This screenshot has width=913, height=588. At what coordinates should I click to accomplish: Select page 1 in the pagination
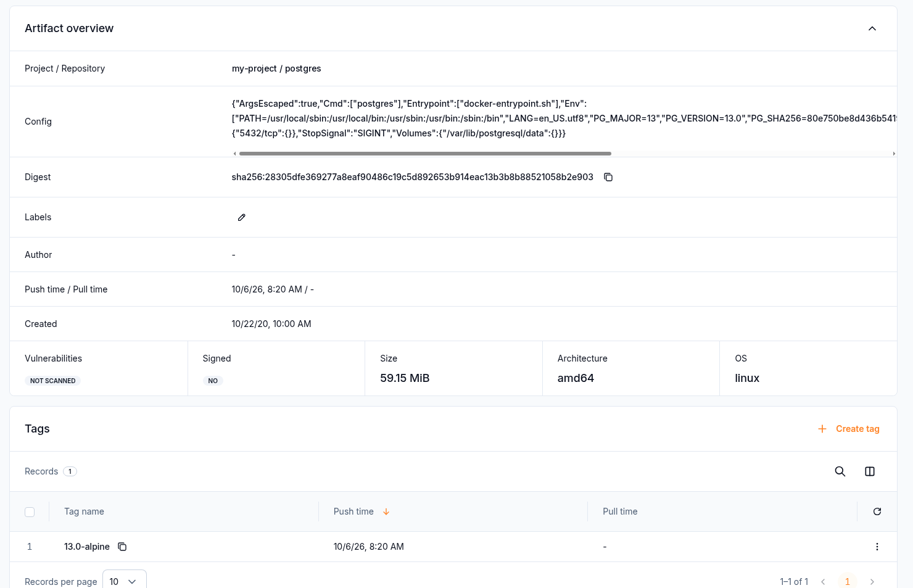pyautogui.click(x=848, y=582)
